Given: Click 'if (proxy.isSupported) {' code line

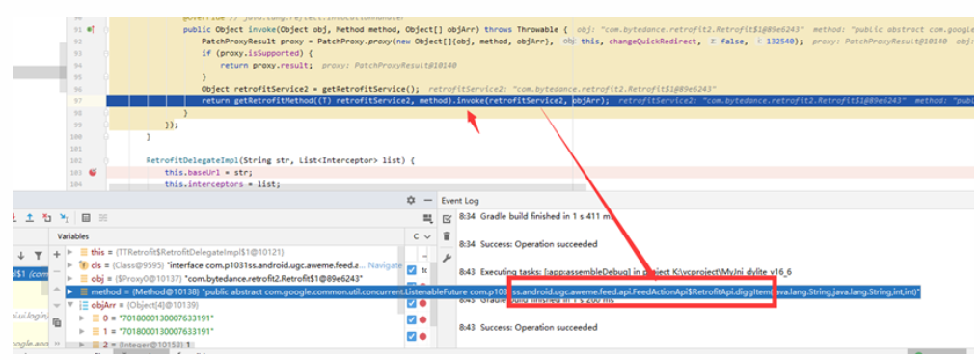Looking at the screenshot, I should pyautogui.click(x=257, y=53).
